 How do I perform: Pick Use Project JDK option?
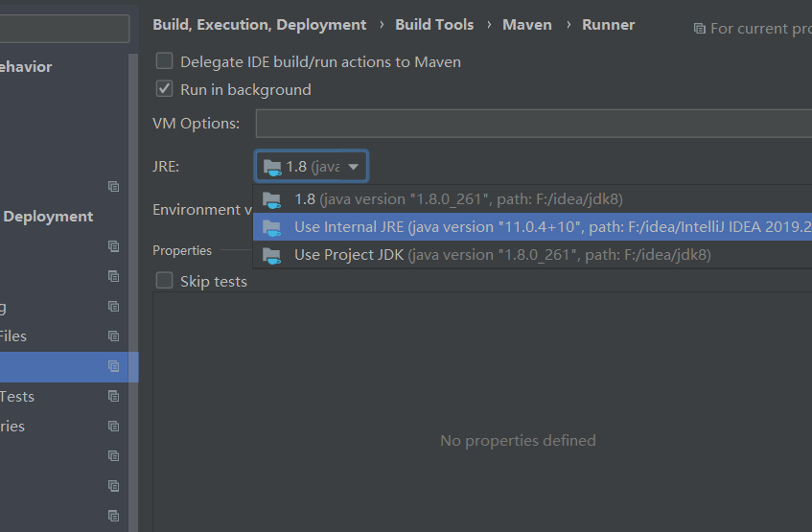tap(532, 254)
